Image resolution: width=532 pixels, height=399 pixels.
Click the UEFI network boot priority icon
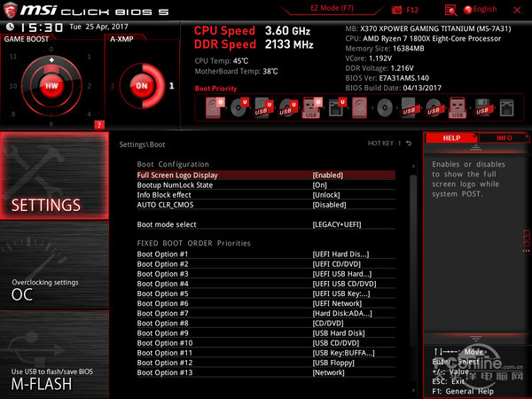(337, 107)
